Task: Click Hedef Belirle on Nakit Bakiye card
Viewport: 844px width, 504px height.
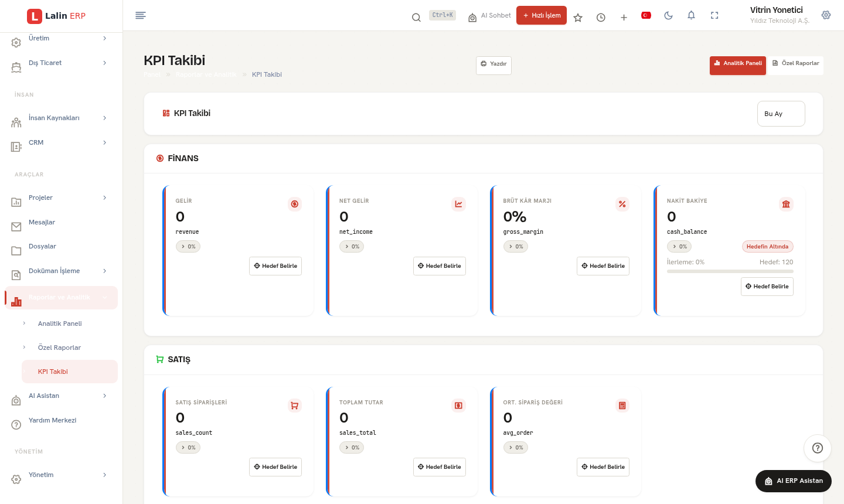Action: tap(767, 287)
